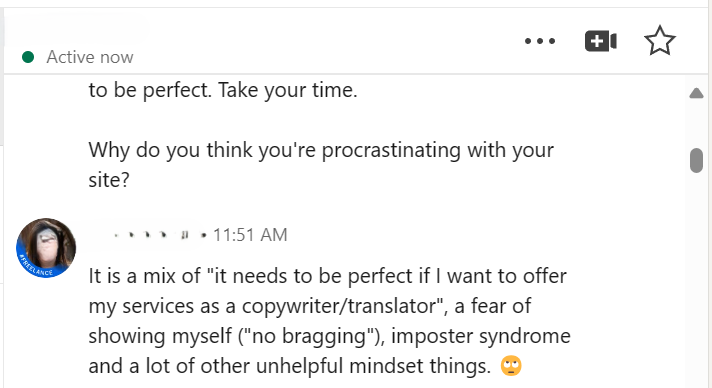Star this conversation
The width and height of the screenshot is (712, 388).
tap(660, 41)
